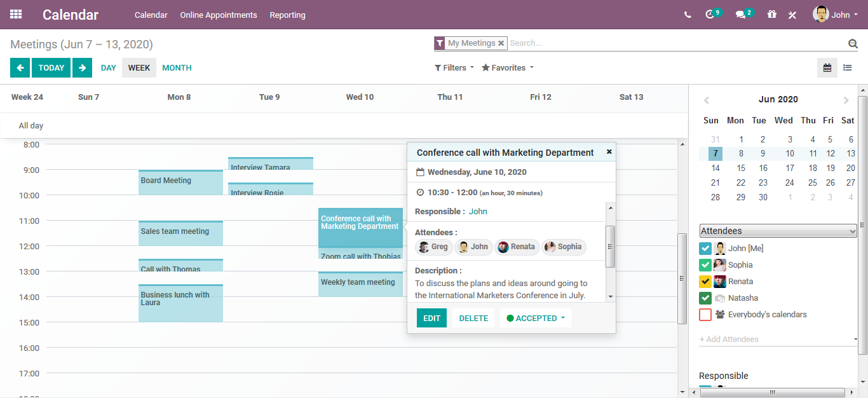Open Interview Tamara event
The width and height of the screenshot is (868, 398).
271,164
